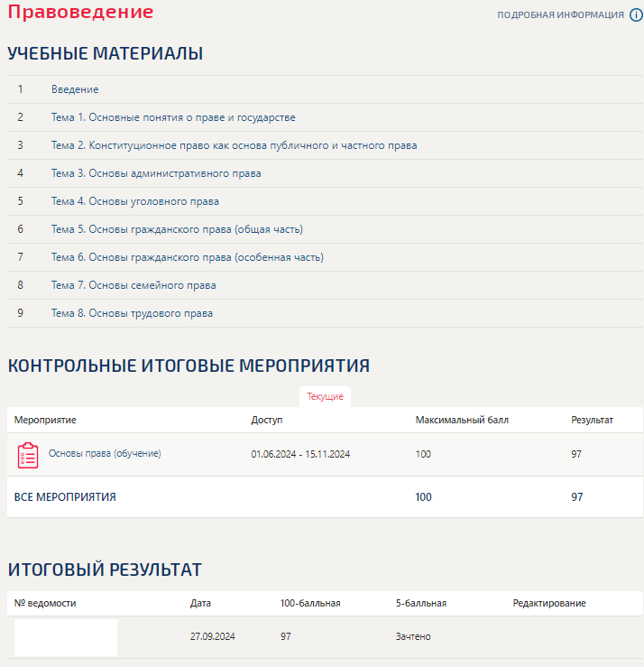Screen dimensions: 644x667
Task: Open Тема 1. Основные понятия о праве
Action: point(173,117)
